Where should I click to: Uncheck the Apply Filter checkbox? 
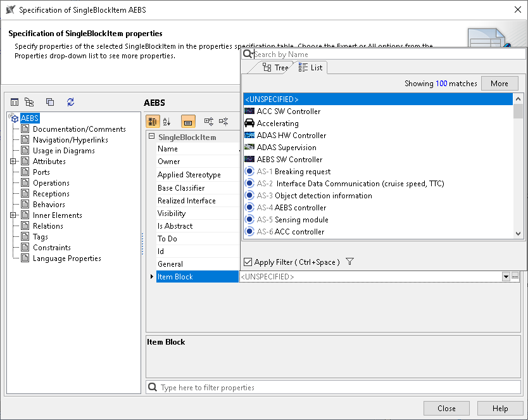pyautogui.click(x=249, y=262)
